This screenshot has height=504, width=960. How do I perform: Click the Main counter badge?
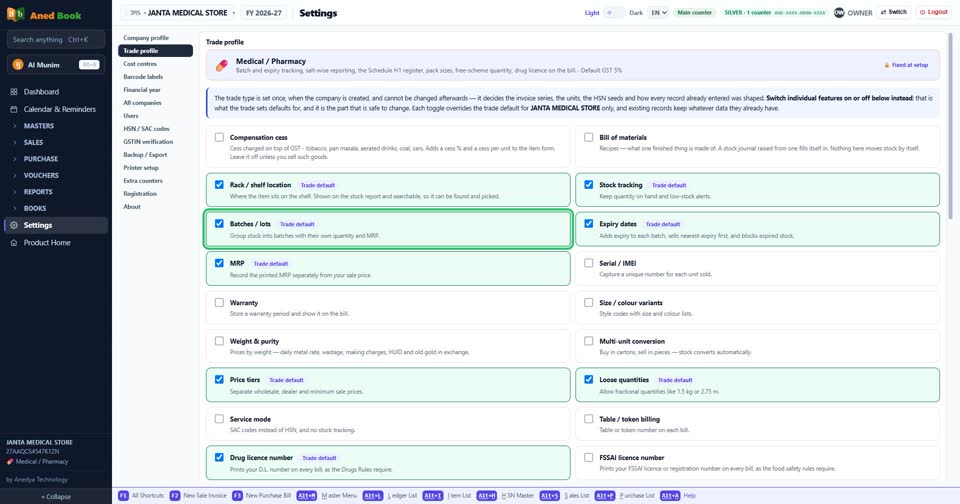pyautogui.click(x=694, y=13)
